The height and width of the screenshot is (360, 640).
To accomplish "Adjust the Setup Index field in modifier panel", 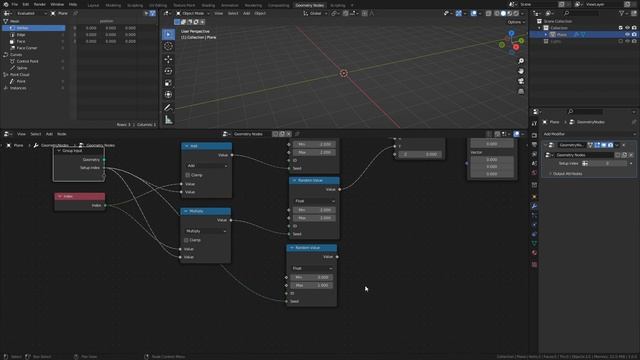I will (x=607, y=163).
